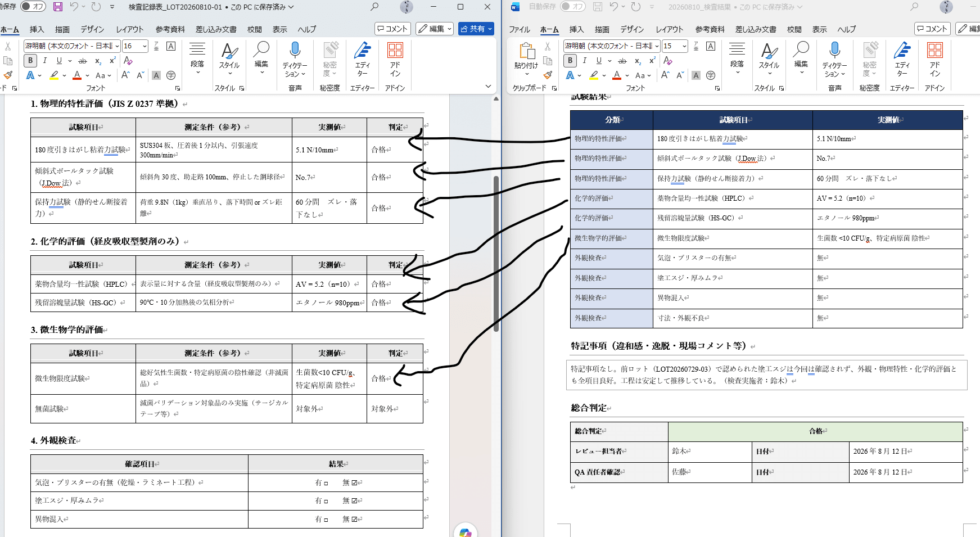
Task: Open Add-ins (アドイン) in the 検査結果 window
Action: coord(935,60)
